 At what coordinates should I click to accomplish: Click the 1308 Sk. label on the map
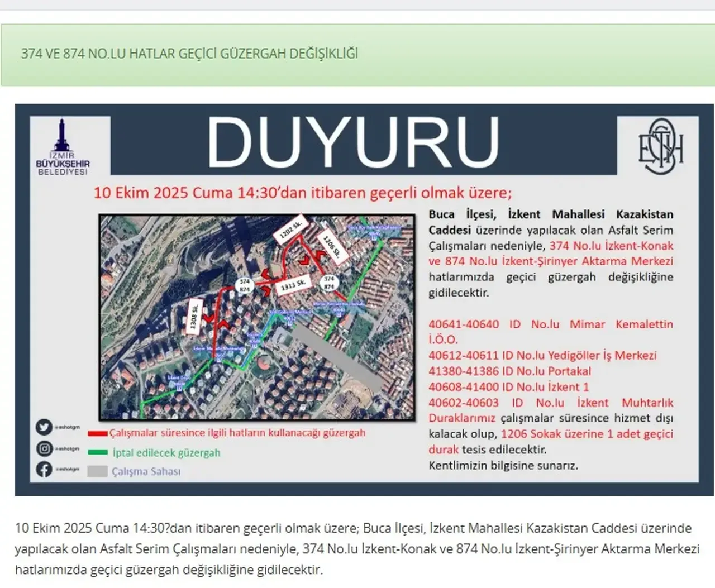click(193, 317)
